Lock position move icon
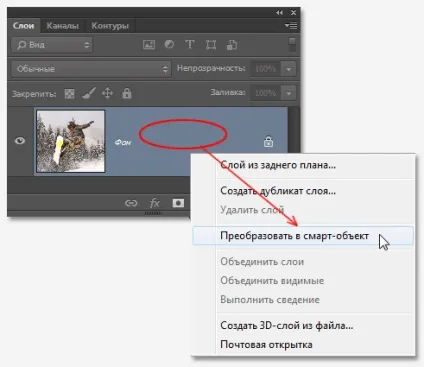 (107, 93)
